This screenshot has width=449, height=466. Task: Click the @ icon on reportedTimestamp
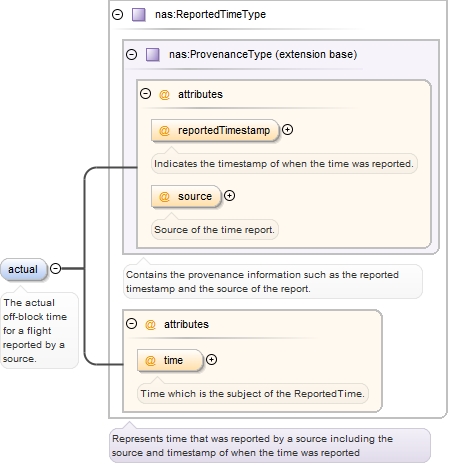pos(164,130)
